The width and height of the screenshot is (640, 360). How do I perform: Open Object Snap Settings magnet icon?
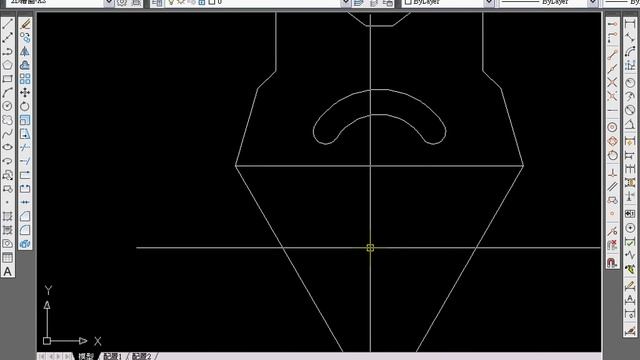[x=612, y=262]
